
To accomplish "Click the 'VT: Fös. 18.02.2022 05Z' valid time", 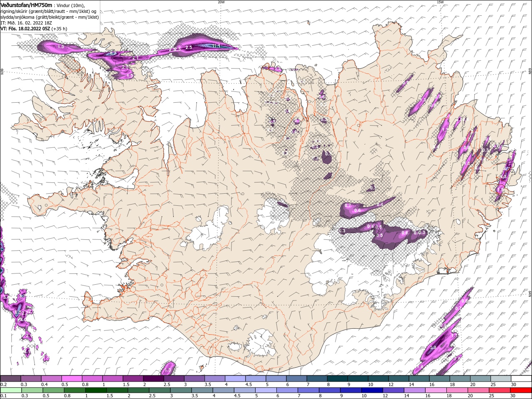I will pos(25,29).
